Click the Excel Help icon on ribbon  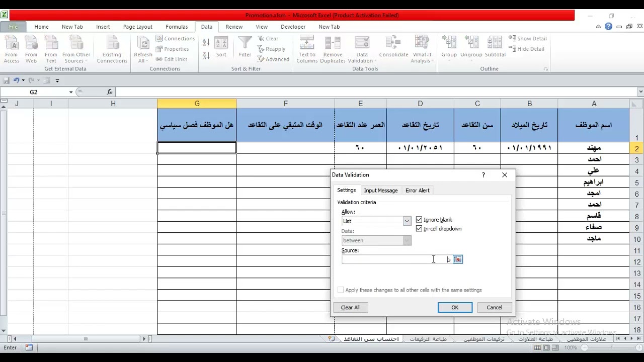click(609, 27)
